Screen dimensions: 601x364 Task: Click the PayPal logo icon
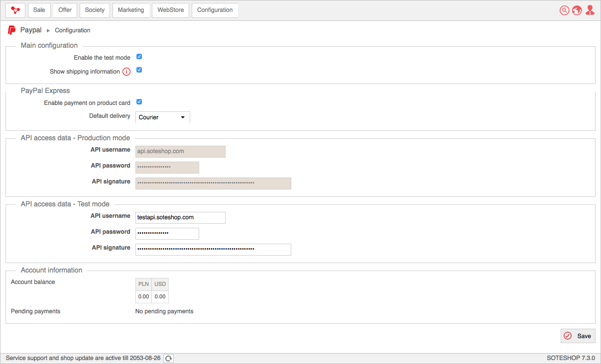pyautogui.click(x=12, y=30)
